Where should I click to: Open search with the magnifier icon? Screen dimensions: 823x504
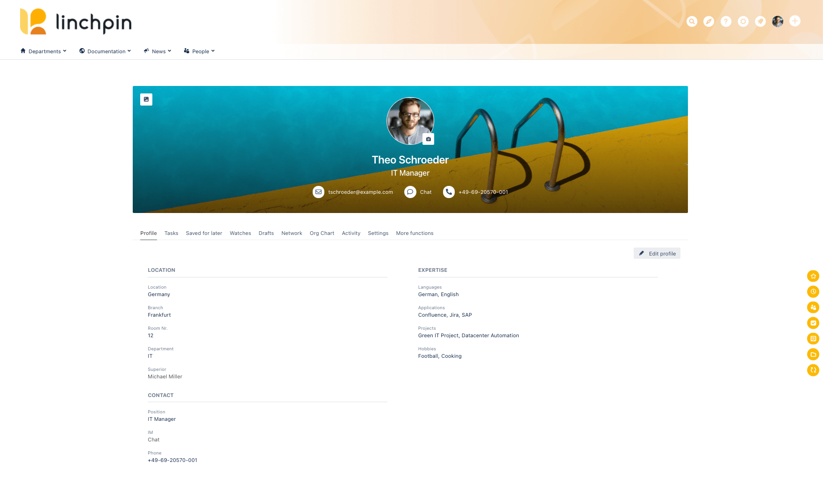pyautogui.click(x=692, y=21)
